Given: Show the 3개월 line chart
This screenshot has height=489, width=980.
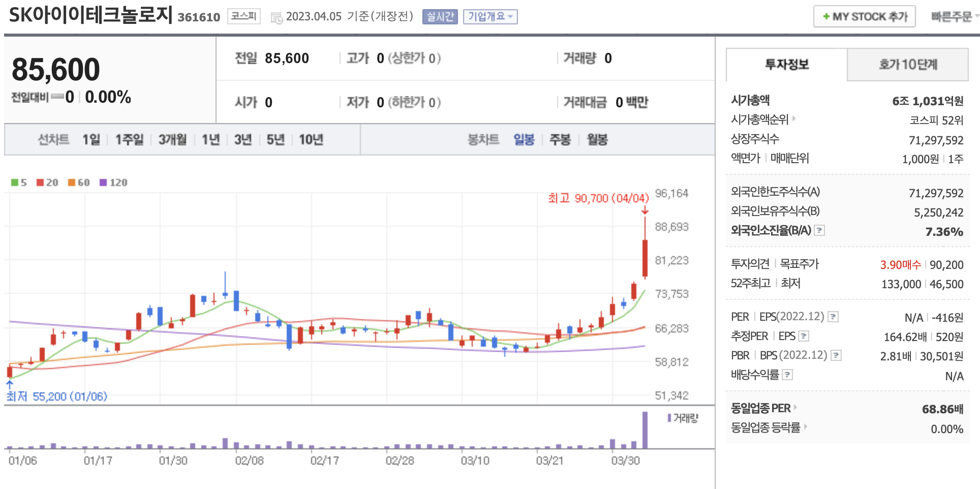Looking at the screenshot, I should point(172,140).
